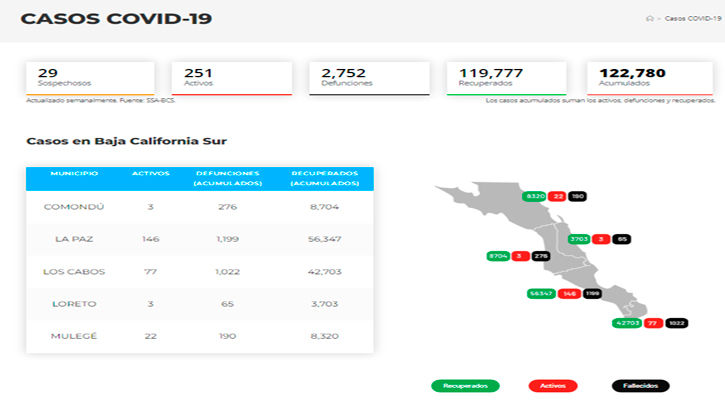Click the 65 deaths value for Loreto
This screenshot has width=725, height=400.
tap(227, 304)
